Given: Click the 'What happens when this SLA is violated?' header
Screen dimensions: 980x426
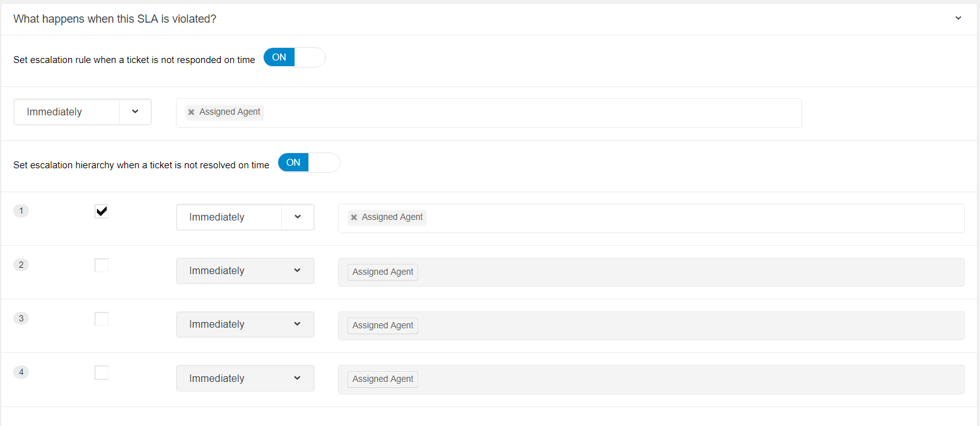Looking at the screenshot, I should [x=115, y=19].
